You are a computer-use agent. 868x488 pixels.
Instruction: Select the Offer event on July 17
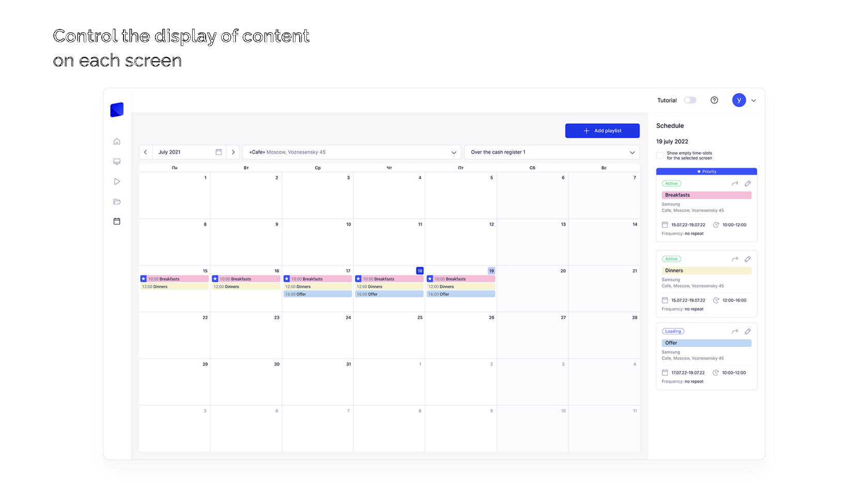point(317,294)
